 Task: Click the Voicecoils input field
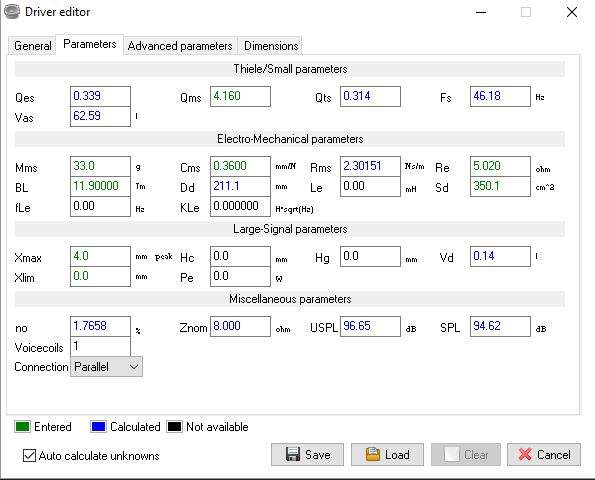point(100,346)
